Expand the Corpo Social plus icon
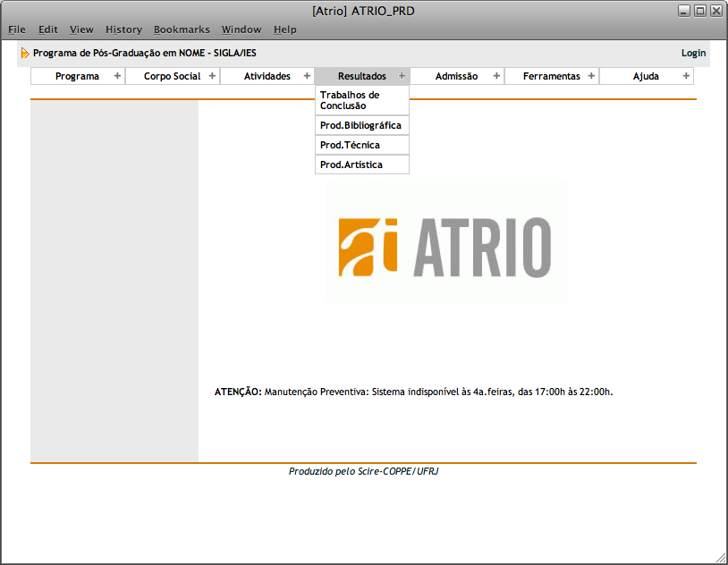 point(212,76)
